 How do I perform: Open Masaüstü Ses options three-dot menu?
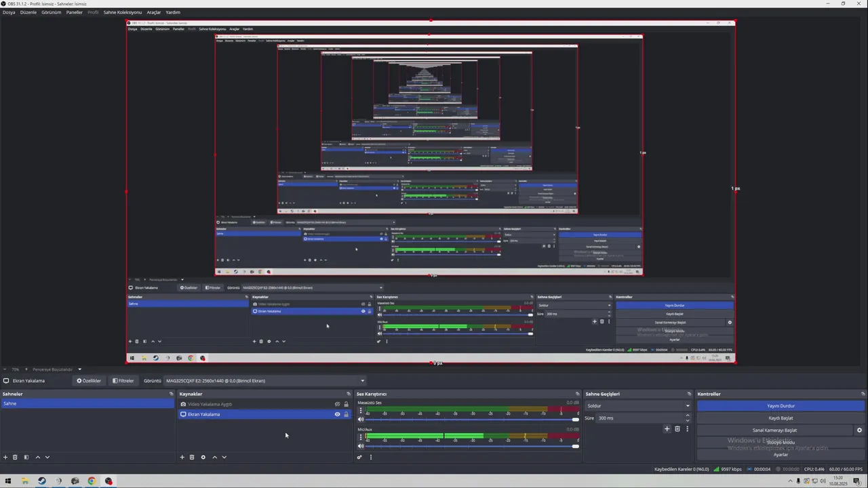point(360,411)
